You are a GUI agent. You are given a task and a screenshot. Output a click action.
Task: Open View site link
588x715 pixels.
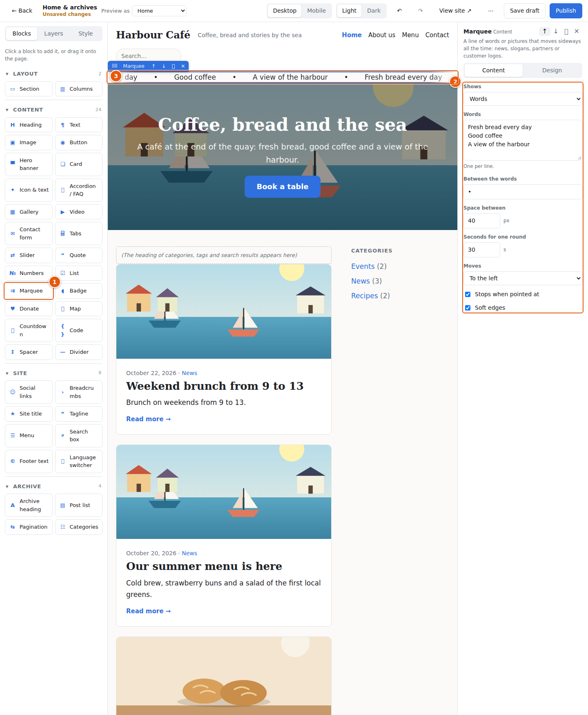point(455,11)
